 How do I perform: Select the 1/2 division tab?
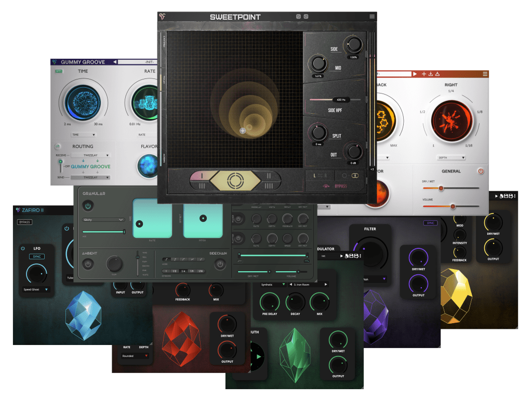point(175,271)
